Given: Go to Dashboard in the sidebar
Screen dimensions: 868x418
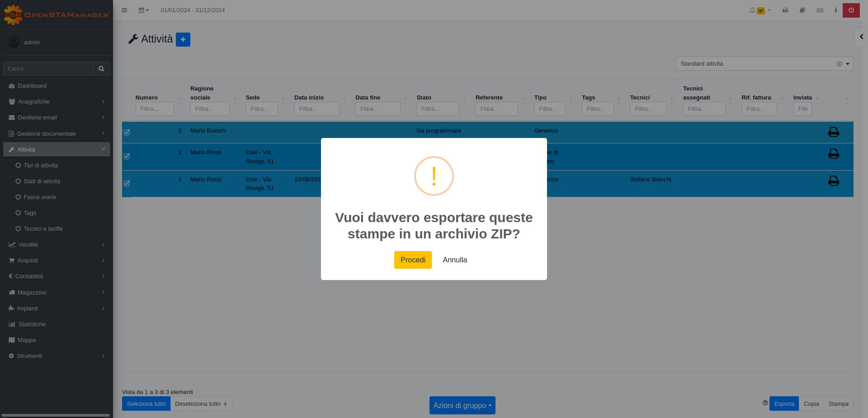Looking at the screenshot, I should (x=32, y=86).
